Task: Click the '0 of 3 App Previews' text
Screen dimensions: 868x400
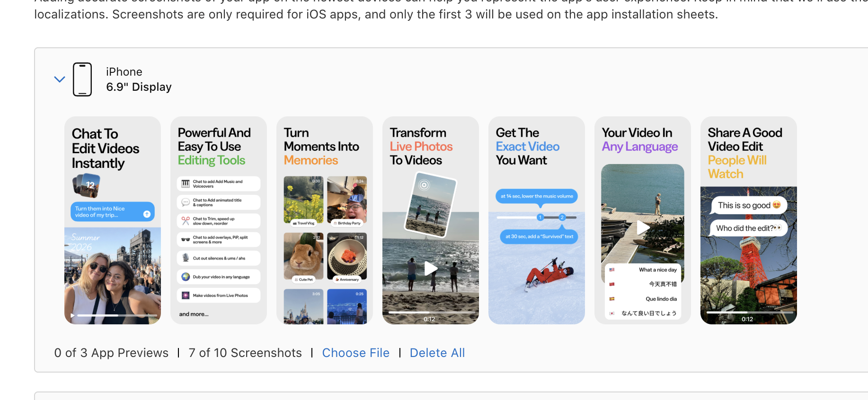Action: tap(111, 353)
